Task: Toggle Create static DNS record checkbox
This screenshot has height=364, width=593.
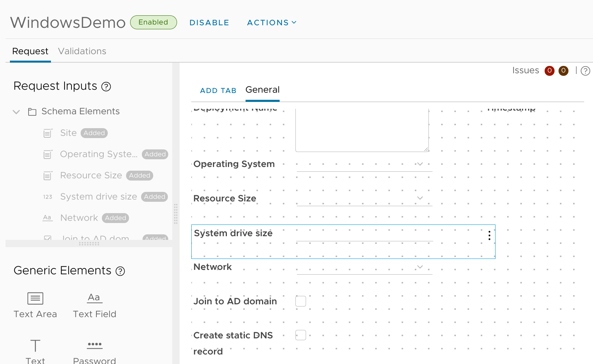Action: click(301, 335)
